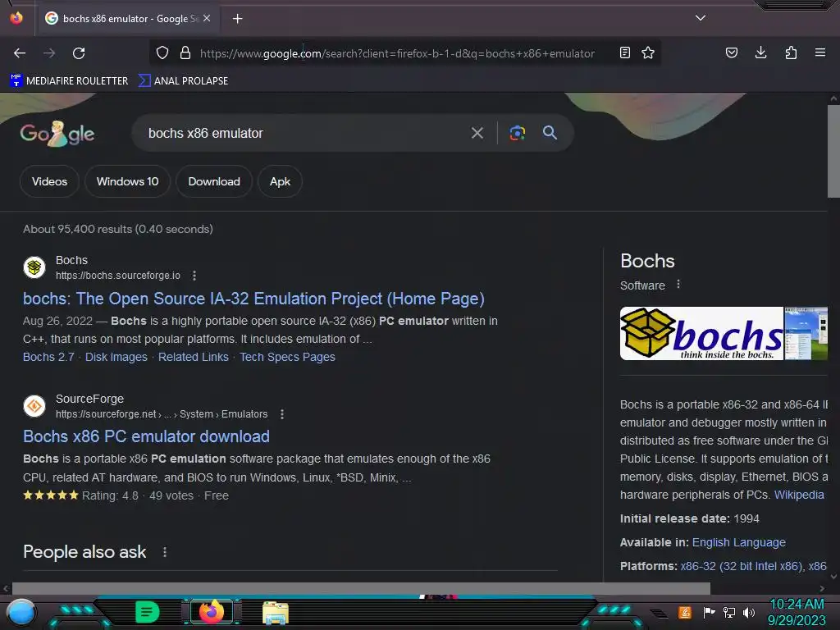Open the second bookmark in bookmarks toolbar
The image size is (840, 630).
click(184, 81)
